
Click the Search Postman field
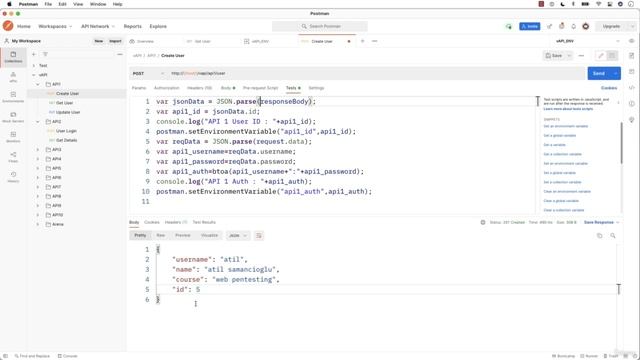pyautogui.click(x=320, y=27)
